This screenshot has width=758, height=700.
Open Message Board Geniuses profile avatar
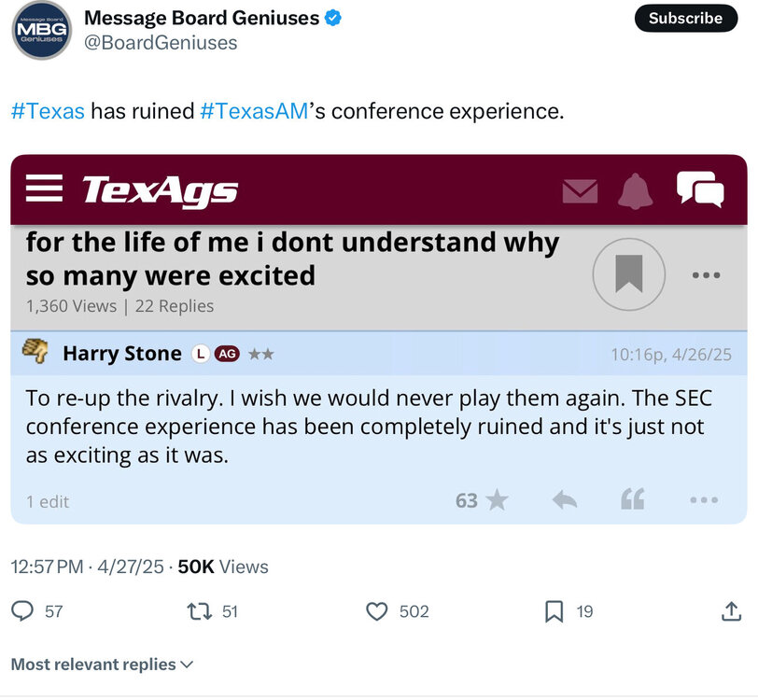tap(40, 30)
